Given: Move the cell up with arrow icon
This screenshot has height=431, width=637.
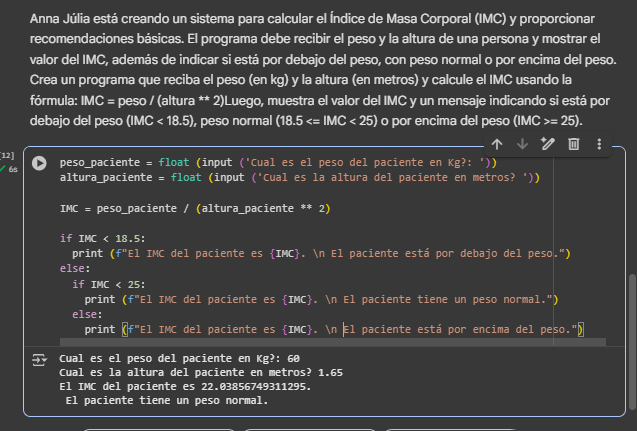Looking at the screenshot, I should [x=497, y=144].
